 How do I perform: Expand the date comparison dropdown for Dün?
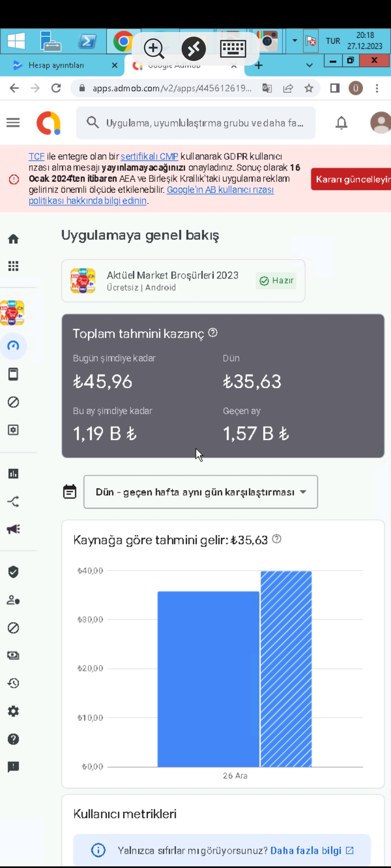[x=201, y=492]
